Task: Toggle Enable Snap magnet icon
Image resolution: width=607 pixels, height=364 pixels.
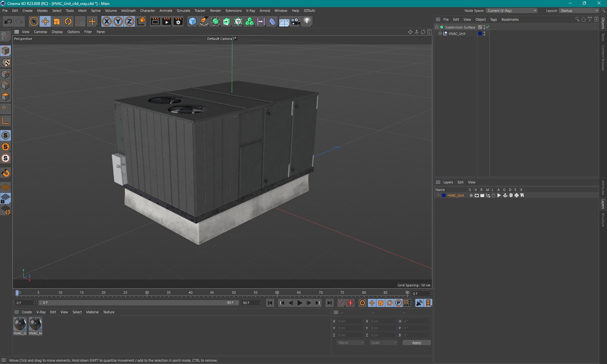Action: point(6,173)
